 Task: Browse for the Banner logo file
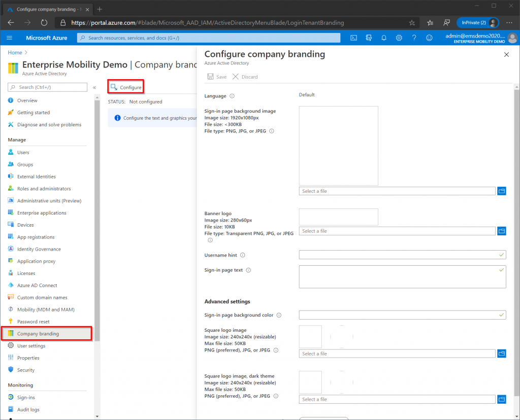[x=502, y=231]
